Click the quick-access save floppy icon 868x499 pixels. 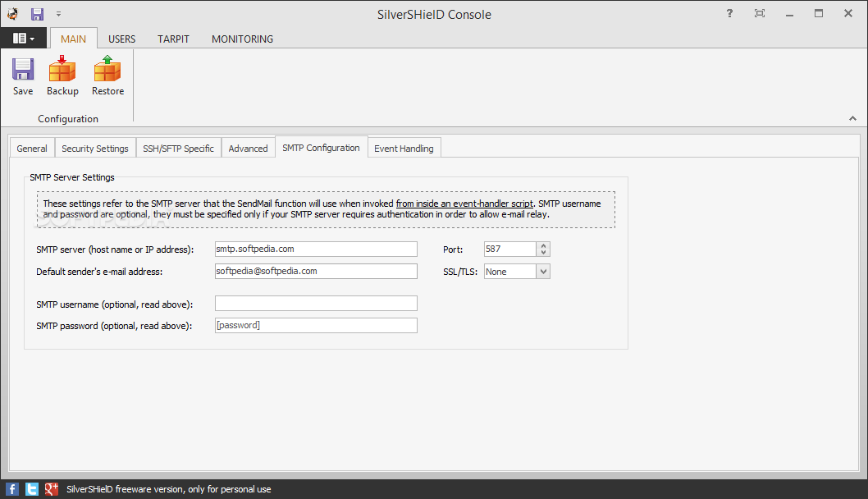coord(37,14)
